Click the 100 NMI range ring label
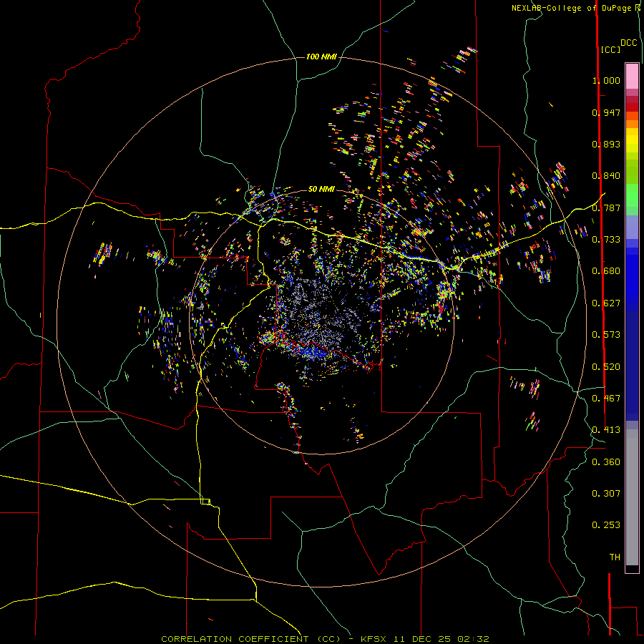Screen dimensions: 644x644 click(321, 57)
